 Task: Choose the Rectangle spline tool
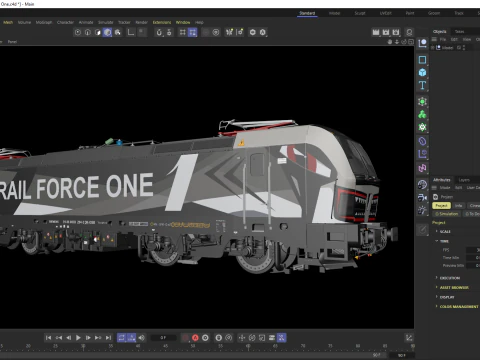coord(422,60)
